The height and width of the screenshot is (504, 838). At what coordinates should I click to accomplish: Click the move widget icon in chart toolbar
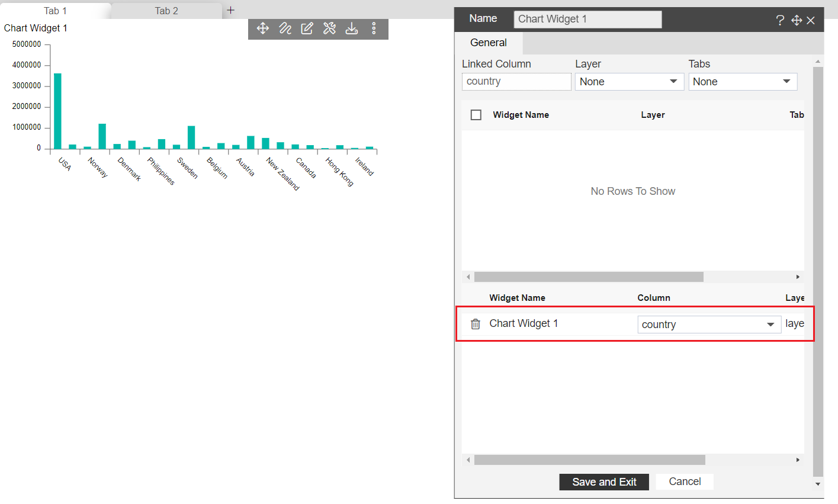click(263, 28)
